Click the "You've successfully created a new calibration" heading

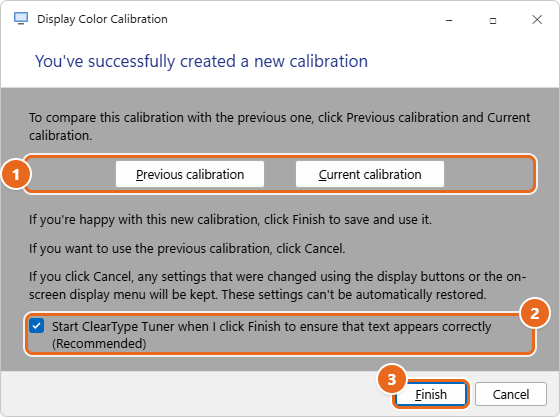point(201,61)
